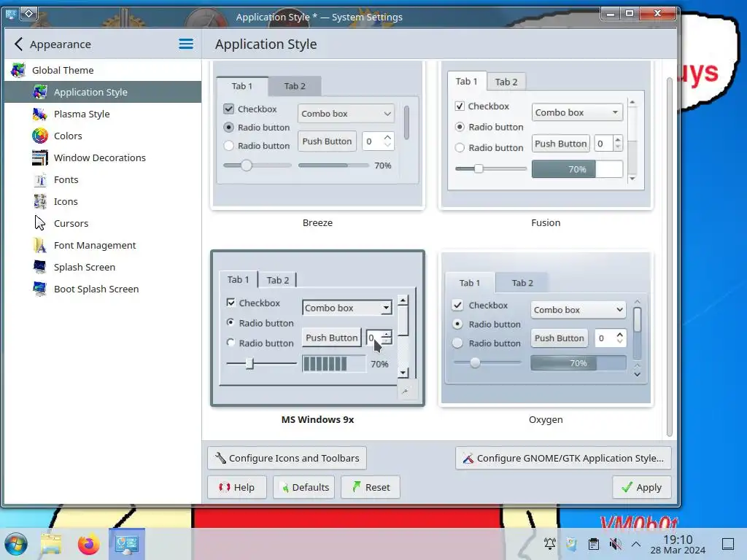Click the slider handle in the Oxygen preview
This screenshot has height=560, width=747.
475,363
